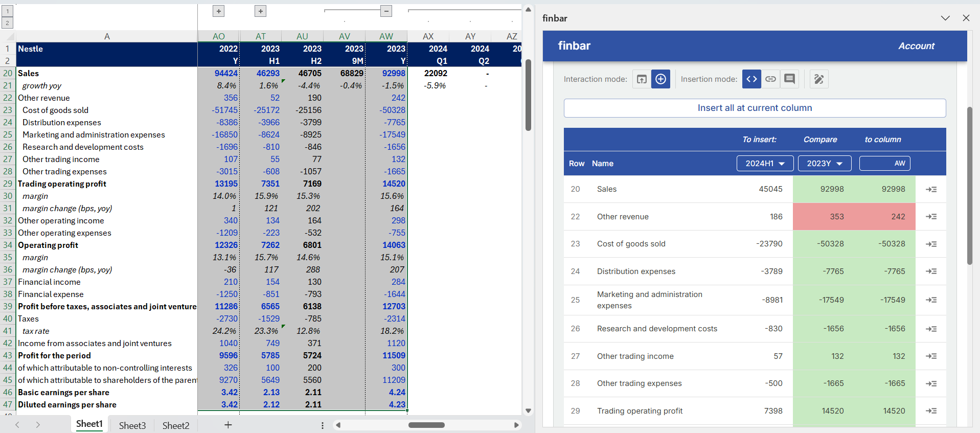The image size is (980, 433).
Task: Insert Research and development costs via arrow icon
Action: pos(931,329)
